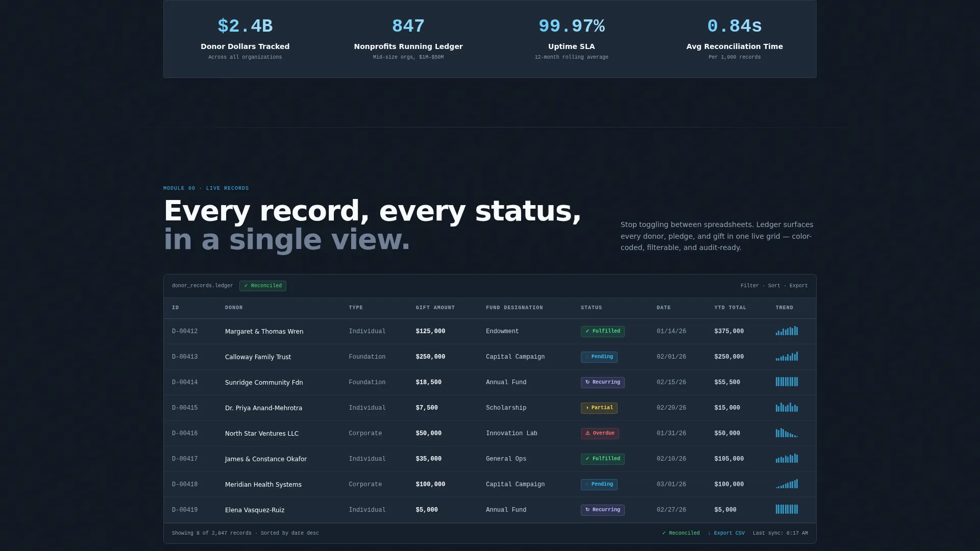The height and width of the screenshot is (551, 980).
Task: Click Filter in the table header
Action: [749, 286]
